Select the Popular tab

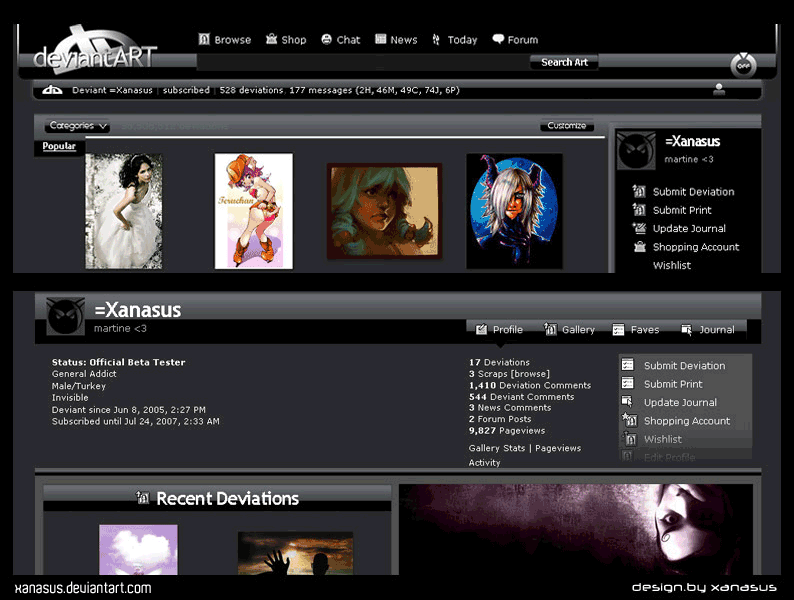click(x=59, y=146)
